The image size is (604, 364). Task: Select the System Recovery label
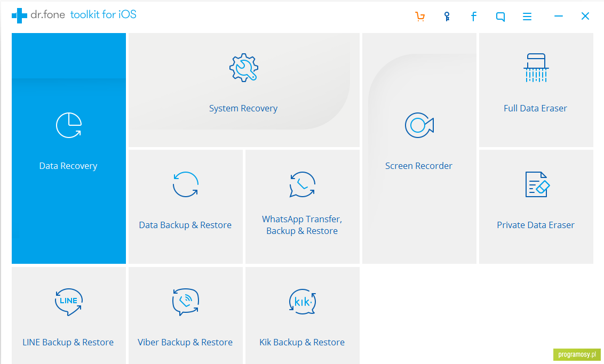(x=243, y=108)
